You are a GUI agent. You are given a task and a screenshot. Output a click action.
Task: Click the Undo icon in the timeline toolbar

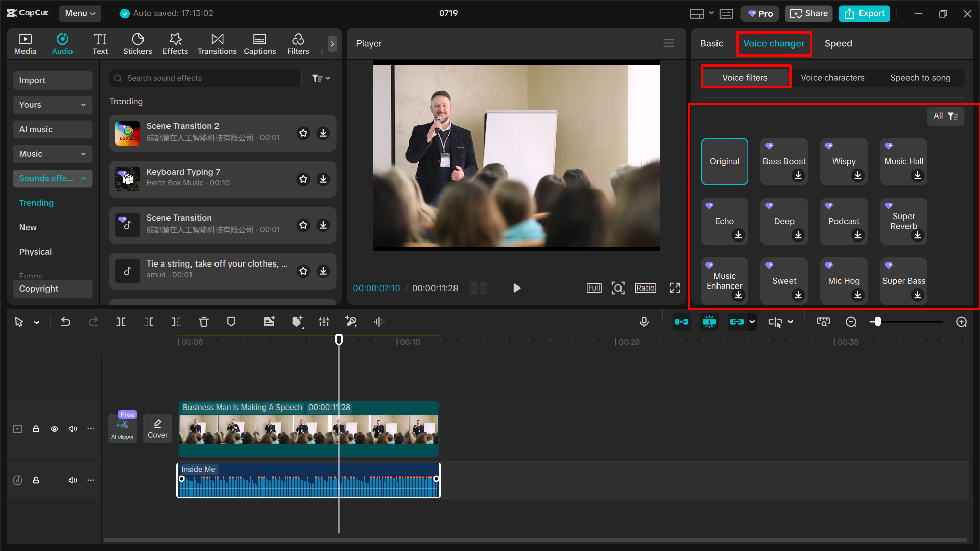66,322
